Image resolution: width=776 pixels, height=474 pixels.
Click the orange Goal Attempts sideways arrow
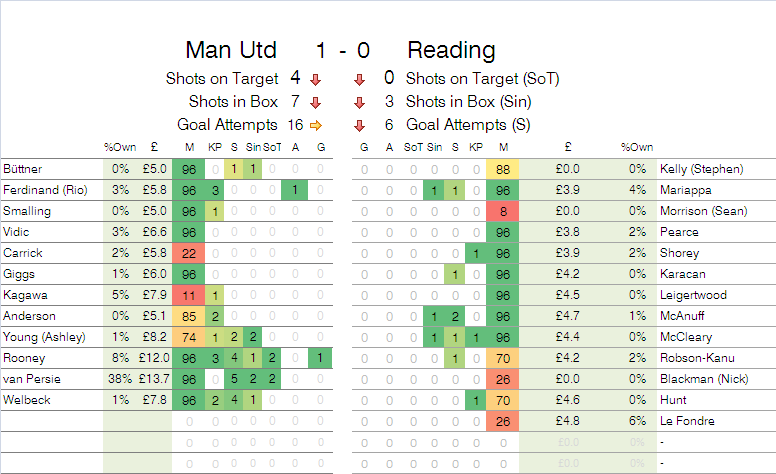click(x=315, y=125)
